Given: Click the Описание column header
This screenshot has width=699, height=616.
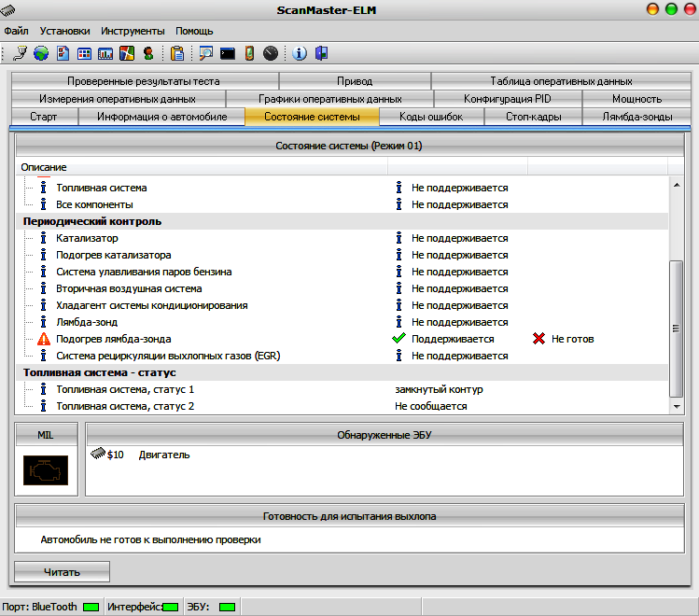Looking at the screenshot, I should coord(45,167).
